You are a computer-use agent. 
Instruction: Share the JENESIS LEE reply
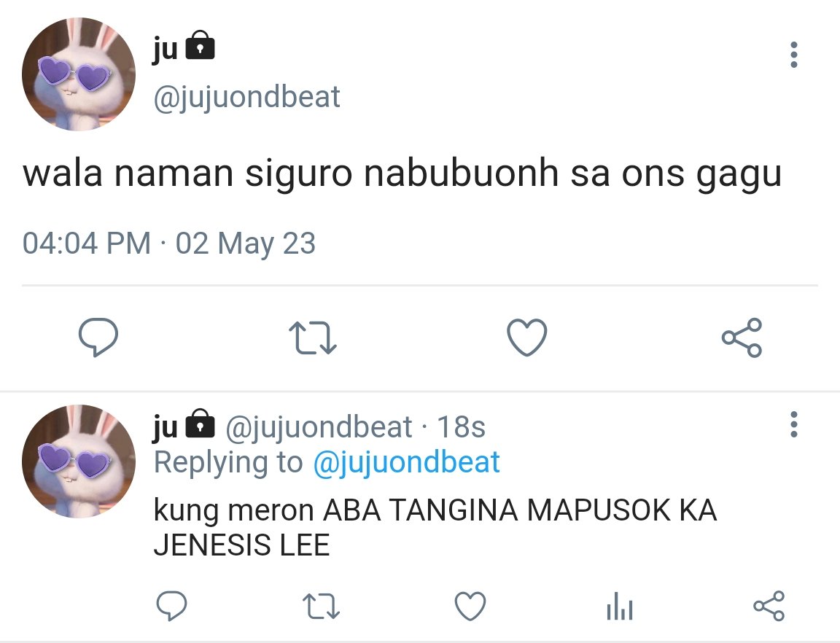pos(769,606)
